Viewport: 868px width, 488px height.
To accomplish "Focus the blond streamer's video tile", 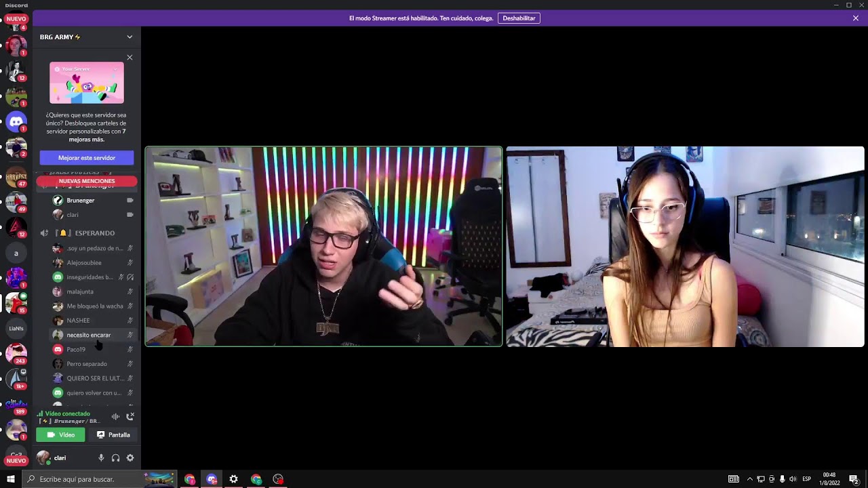I will (323, 247).
